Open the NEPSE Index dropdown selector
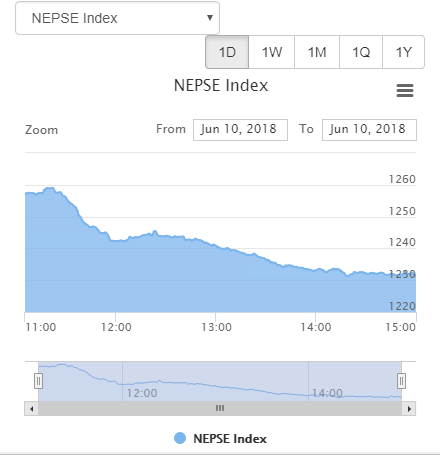This screenshot has height=455, width=440. pyautogui.click(x=117, y=18)
